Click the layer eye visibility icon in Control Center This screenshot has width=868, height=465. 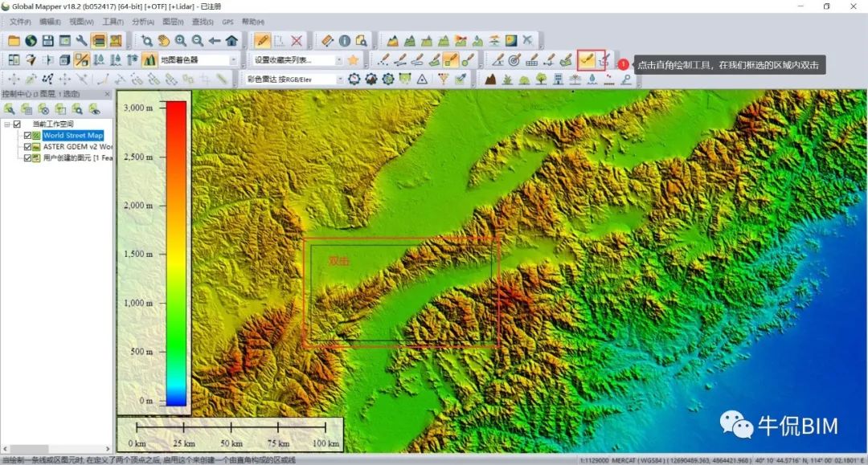tap(95, 109)
